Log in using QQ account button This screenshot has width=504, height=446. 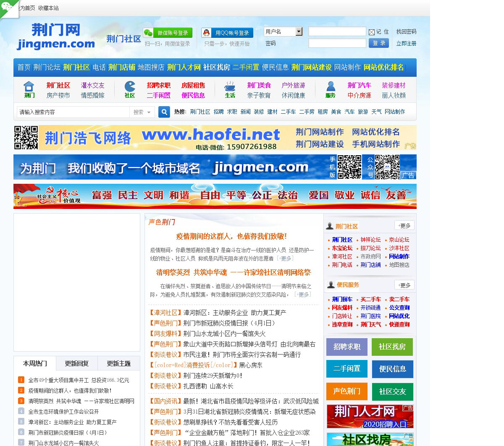[x=227, y=33]
